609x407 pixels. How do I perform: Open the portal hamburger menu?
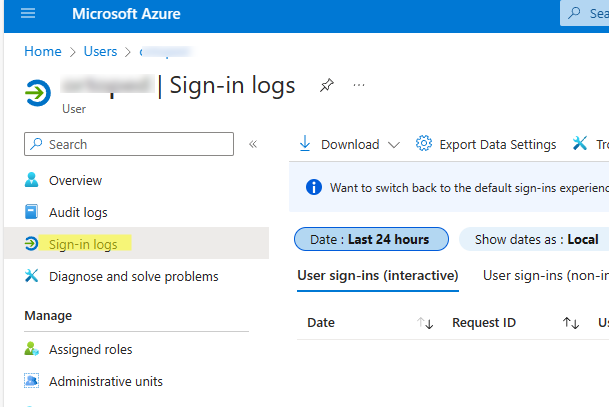click(x=28, y=14)
